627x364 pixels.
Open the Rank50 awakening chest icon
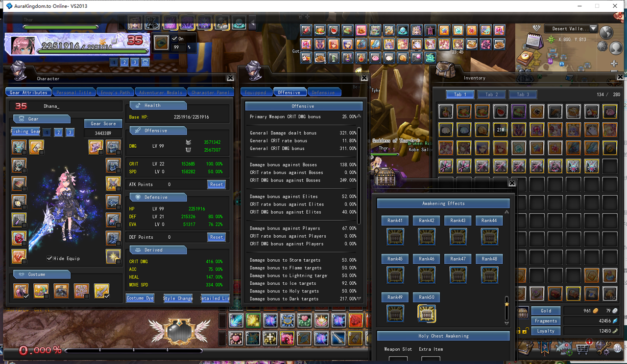click(427, 313)
